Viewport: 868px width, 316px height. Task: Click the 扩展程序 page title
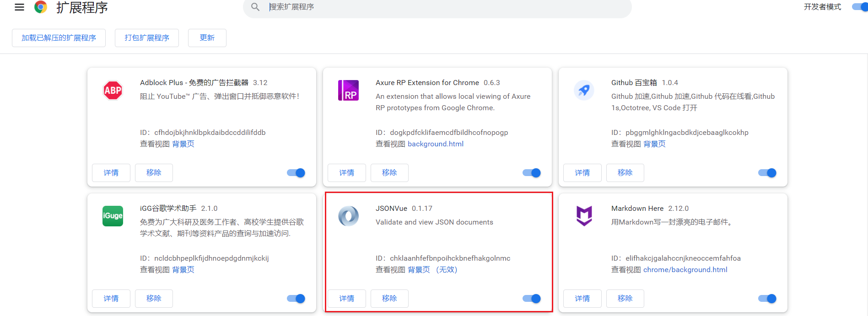(x=82, y=7)
